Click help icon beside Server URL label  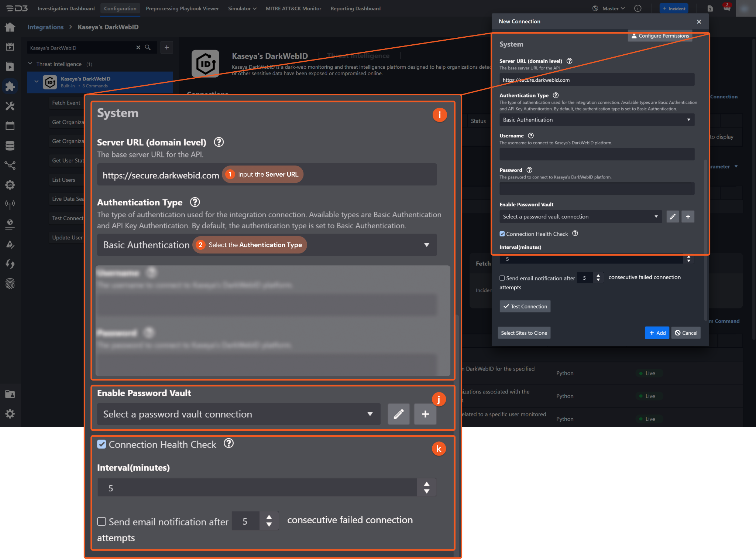coord(569,61)
